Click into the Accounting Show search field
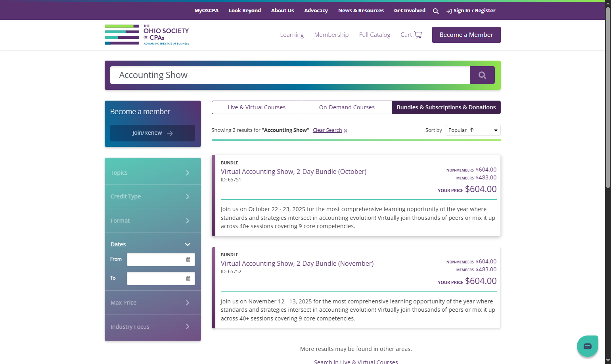This screenshot has width=611, height=364. pos(290,75)
